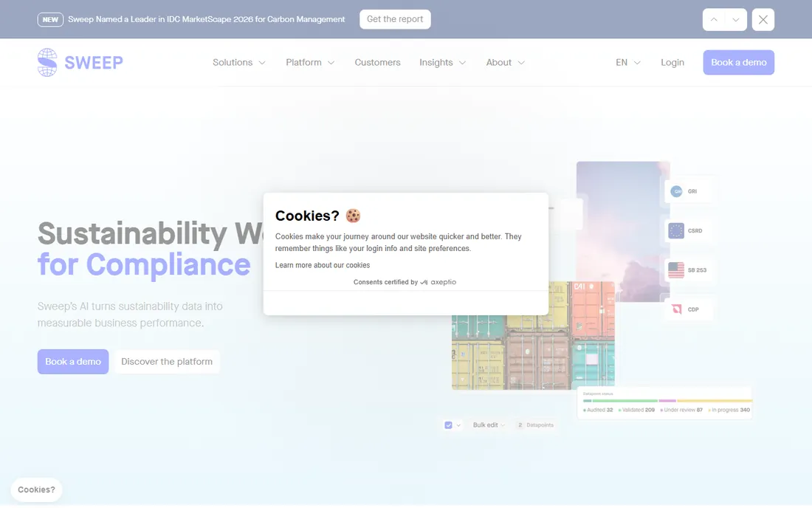Click the shipping containers image
Screen dimensions: 812x508
(533, 352)
